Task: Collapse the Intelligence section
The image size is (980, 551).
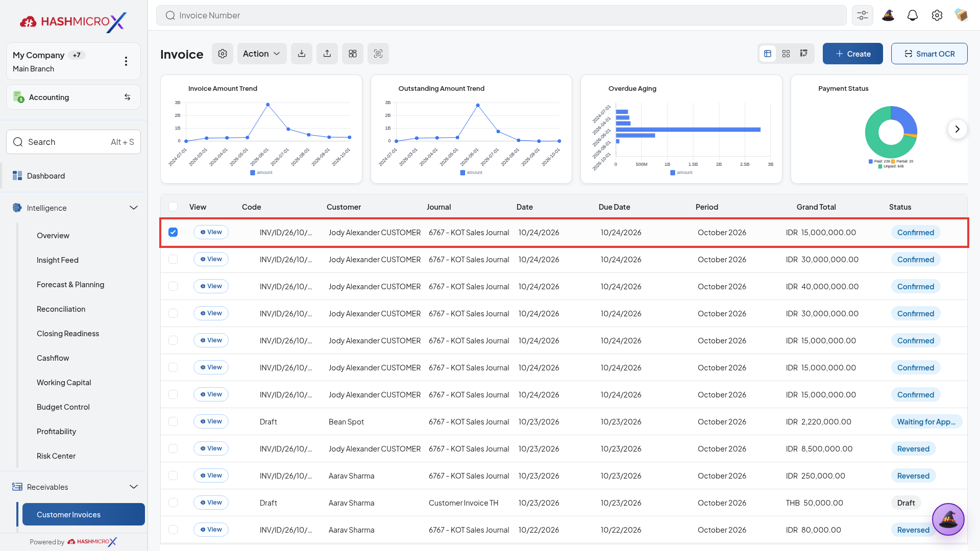Action: click(x=134, y=208)
